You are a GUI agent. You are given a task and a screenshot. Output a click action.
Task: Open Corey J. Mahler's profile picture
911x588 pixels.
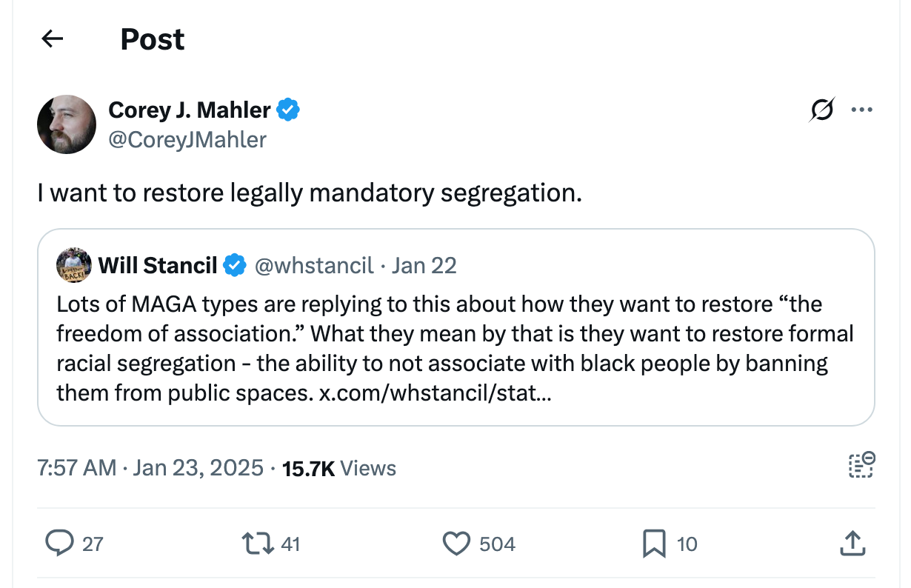(x=67, y=124)
